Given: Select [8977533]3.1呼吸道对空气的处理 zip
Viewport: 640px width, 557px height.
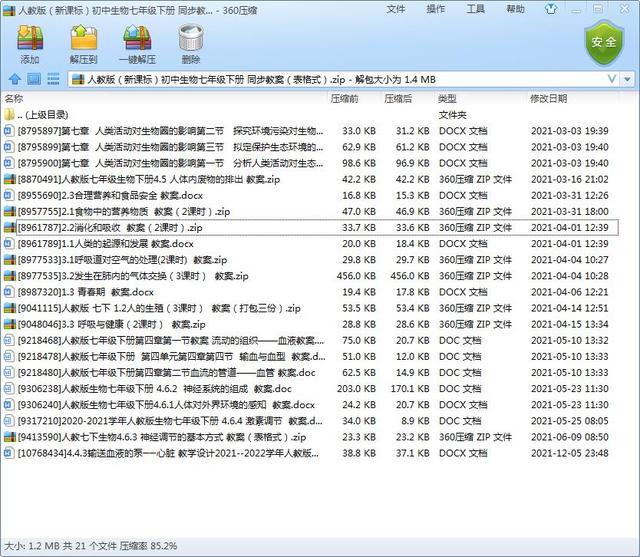Looking at the screenshot, I should tap(311, 260).
